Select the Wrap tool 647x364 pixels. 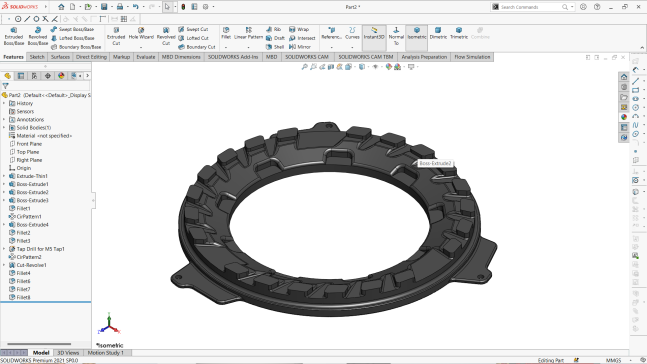[299, 29]
